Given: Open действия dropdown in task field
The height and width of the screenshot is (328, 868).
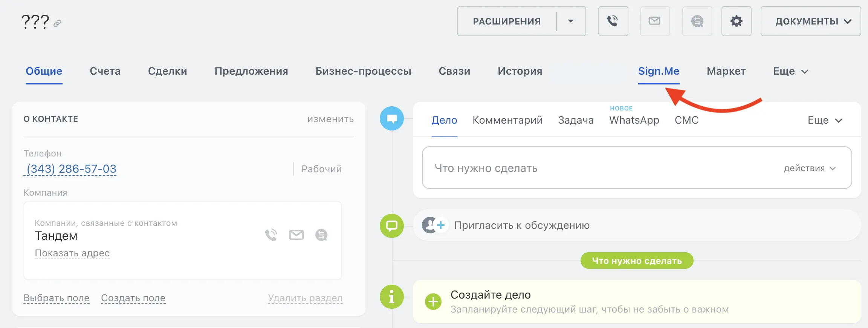Looking at the screenshot, I should [x=810, y=168].
